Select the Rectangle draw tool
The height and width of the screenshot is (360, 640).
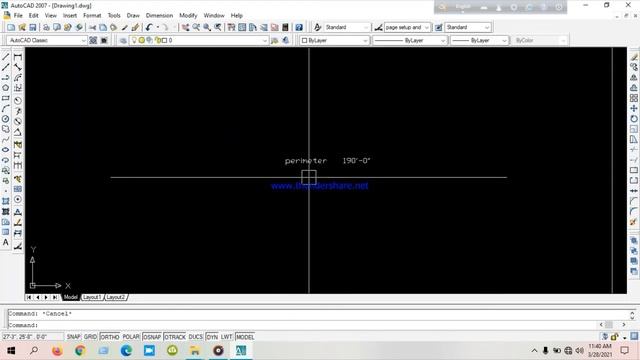pyautogui.click(x=6, y=98)
